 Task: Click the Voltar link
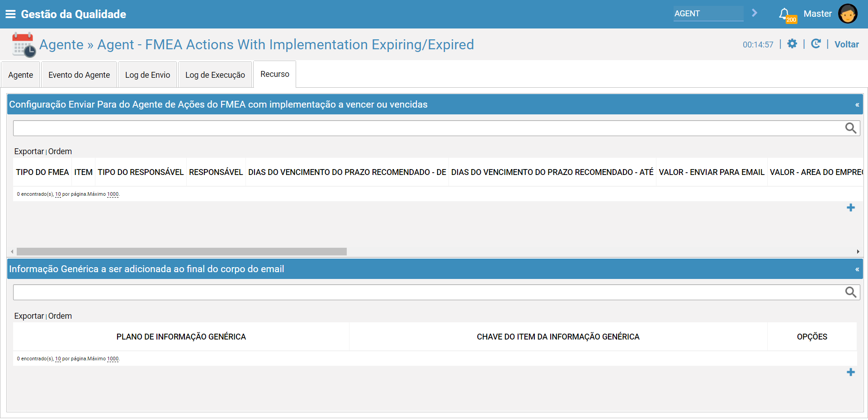coord(846,44)
